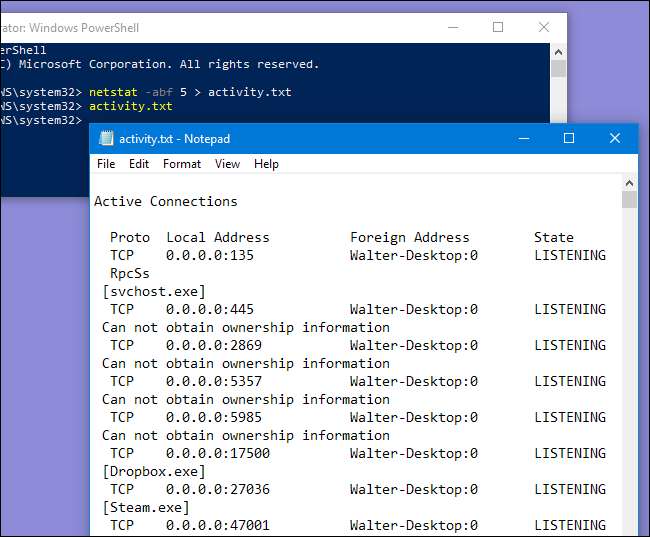Minimize the activity.txt Notepad window

(x=523, y=138)
